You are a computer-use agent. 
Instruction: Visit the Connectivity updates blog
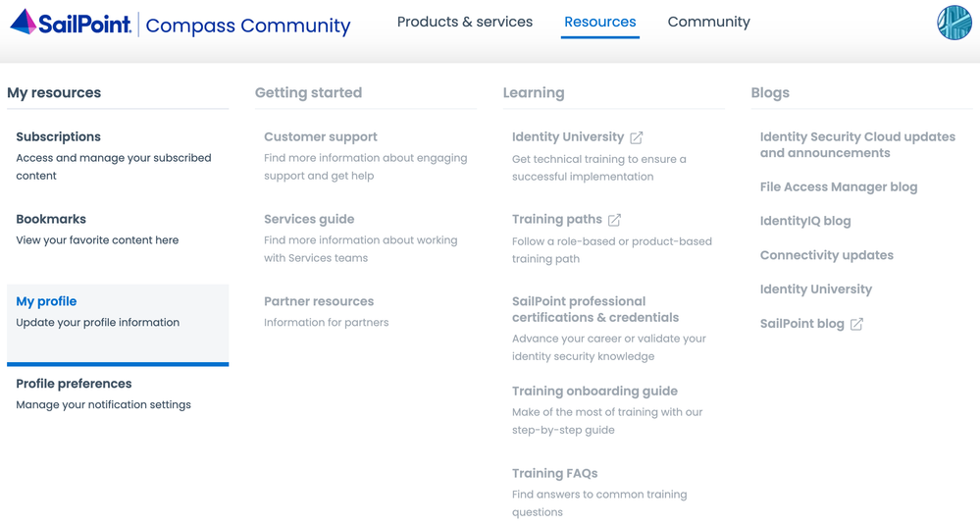826,255
